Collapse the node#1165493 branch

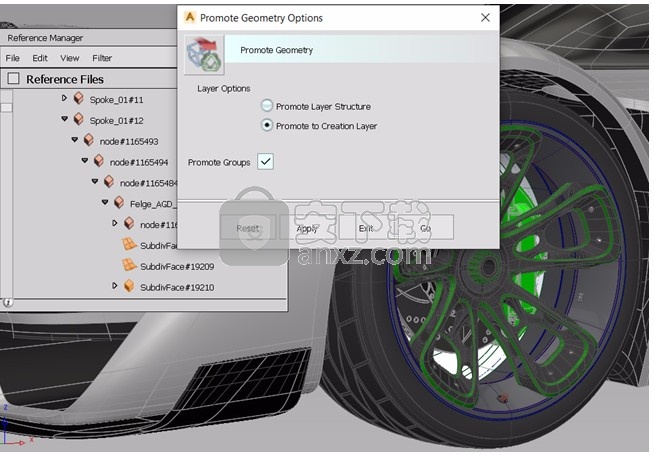[75, 140]
